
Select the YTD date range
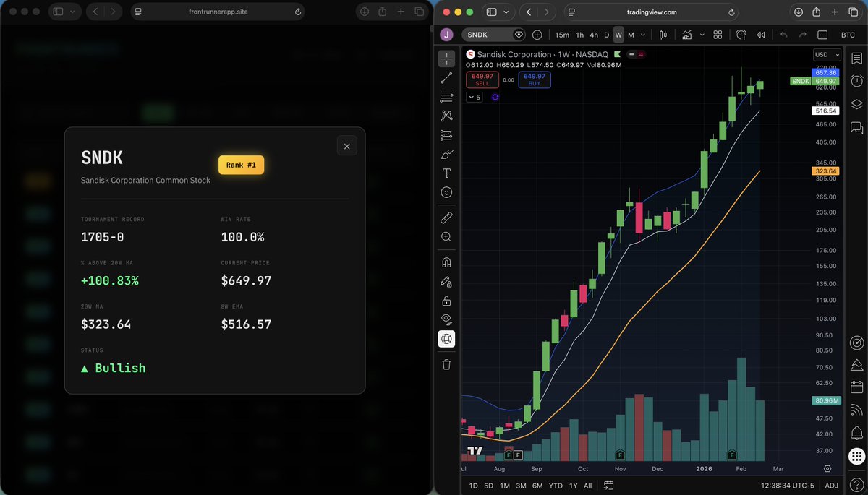click(x=556, y=486)
